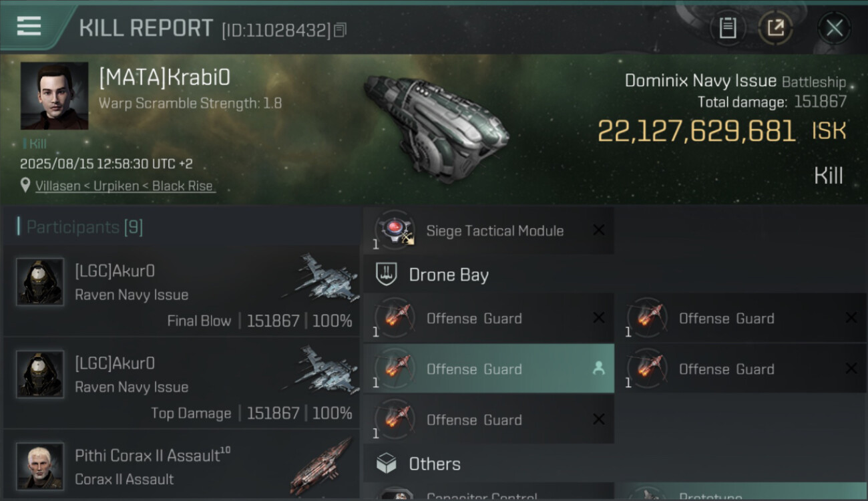
Task: Open Akur0 Top Damage participant entry
Action: click(182, 383)
